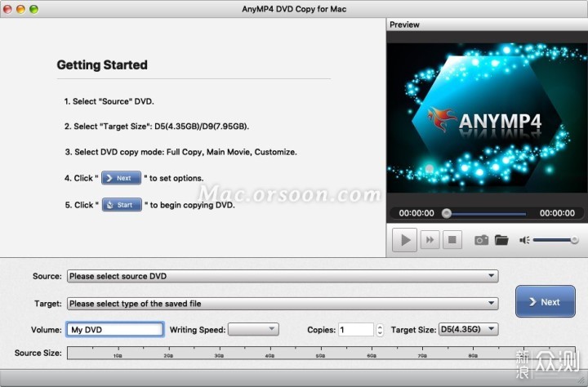Open the Target file type dropdown
Screen dimensions: 588x387
pyautogui.click(x=283, y=304)
